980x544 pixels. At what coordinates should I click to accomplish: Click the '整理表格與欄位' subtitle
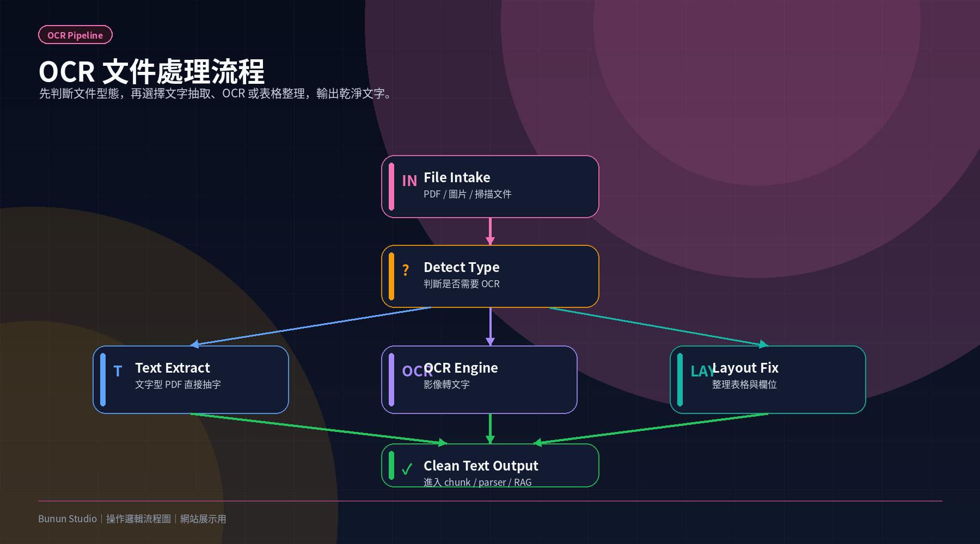[x=744, y=385]
